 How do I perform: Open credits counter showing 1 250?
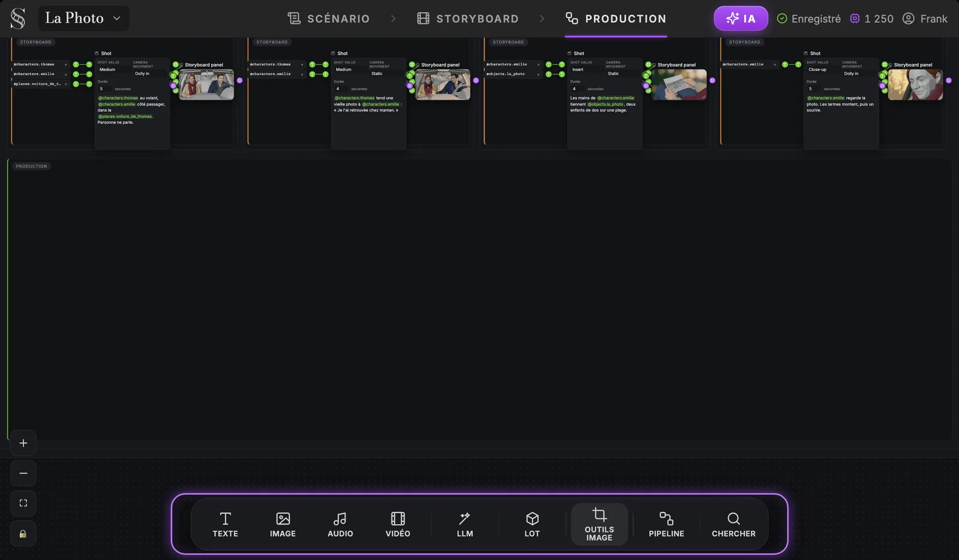pyautogui.click(x=871, y=19)
